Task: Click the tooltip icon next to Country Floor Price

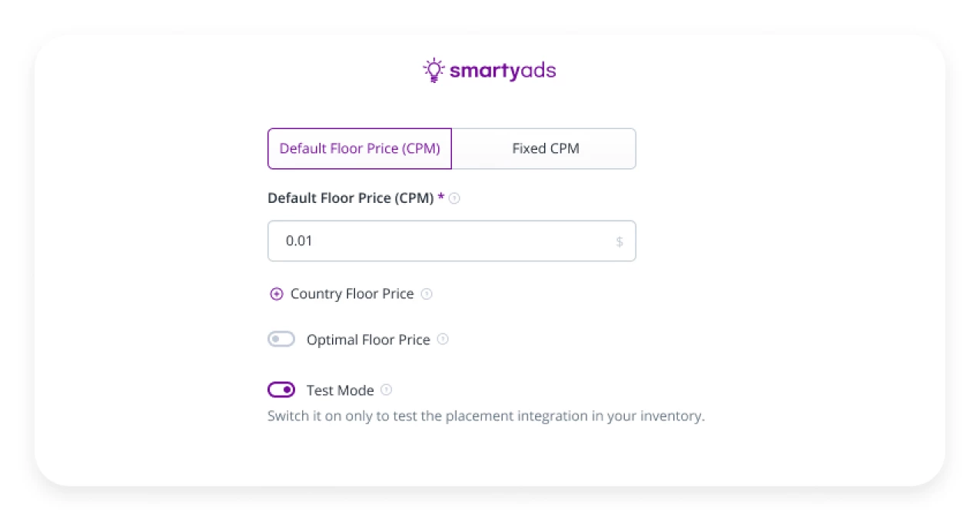Action: pyautogui.click(x=427, y=294)
